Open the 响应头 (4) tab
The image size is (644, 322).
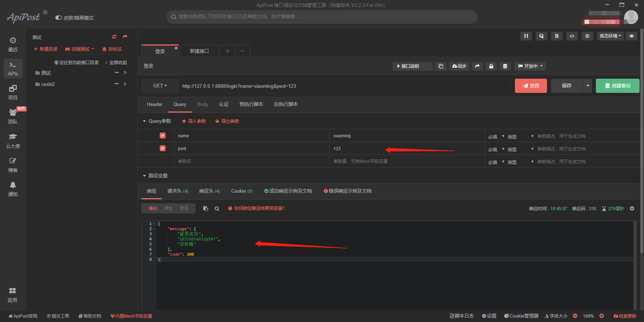(210, 191)
